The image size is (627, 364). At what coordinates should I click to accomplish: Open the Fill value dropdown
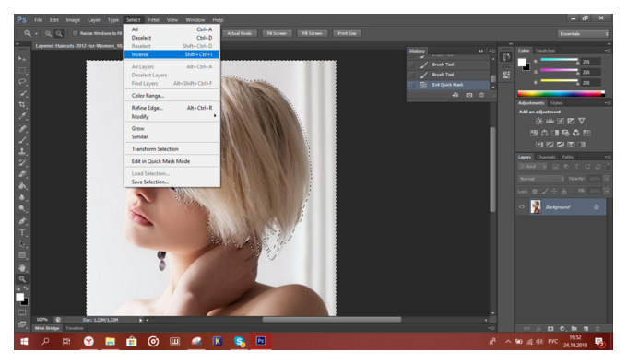click(607, 191)
